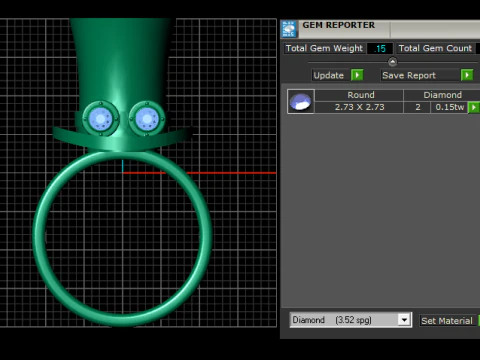This screenshot has height=360, width=480.
Task: Select the right round gem on the model
Action: tap(147, 118)
